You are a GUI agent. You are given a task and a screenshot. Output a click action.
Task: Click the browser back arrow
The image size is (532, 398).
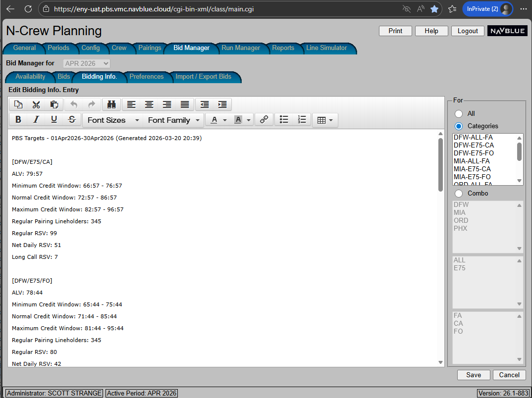pyautogui.click(x=10, y=9)
